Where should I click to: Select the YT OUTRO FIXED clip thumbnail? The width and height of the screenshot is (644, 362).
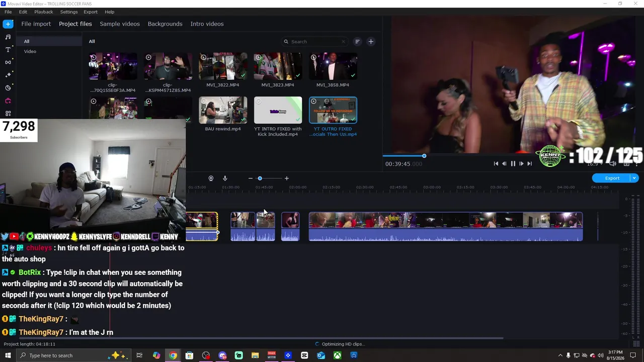coord(333,110)
